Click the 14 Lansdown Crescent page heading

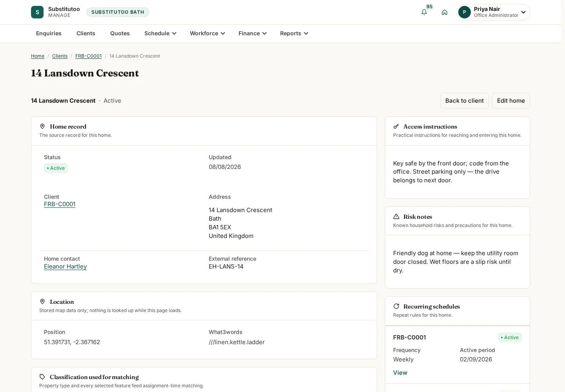[85, 73]
